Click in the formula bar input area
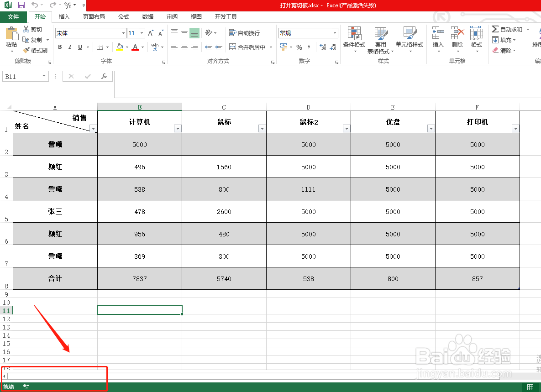This screenshot has width=541, height=392. (327, 84)
